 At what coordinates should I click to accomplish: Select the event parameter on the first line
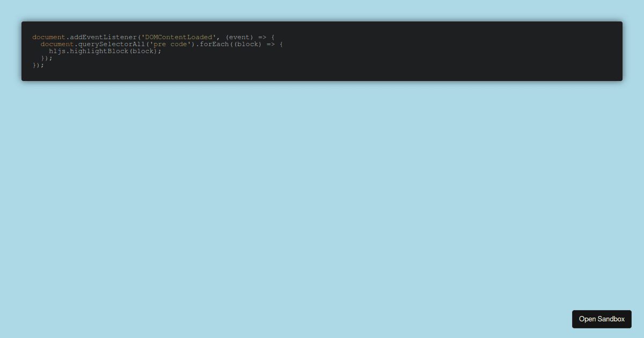[239, 37]
